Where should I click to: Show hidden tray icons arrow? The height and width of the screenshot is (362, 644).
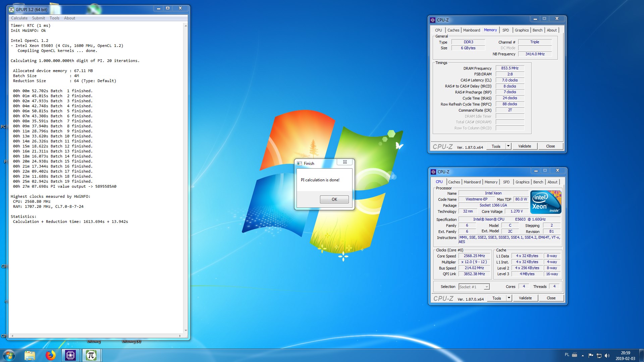[583, 355]
